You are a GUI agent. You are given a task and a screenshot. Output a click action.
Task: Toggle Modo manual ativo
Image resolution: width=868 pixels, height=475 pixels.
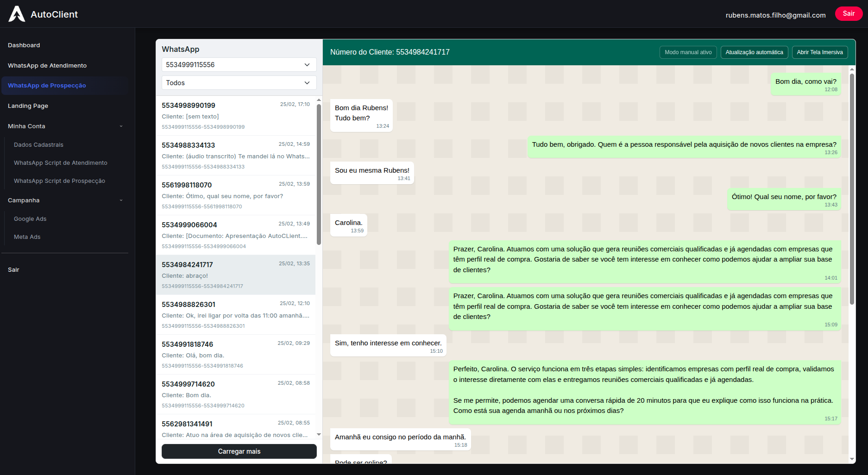(x=688, y=52)
